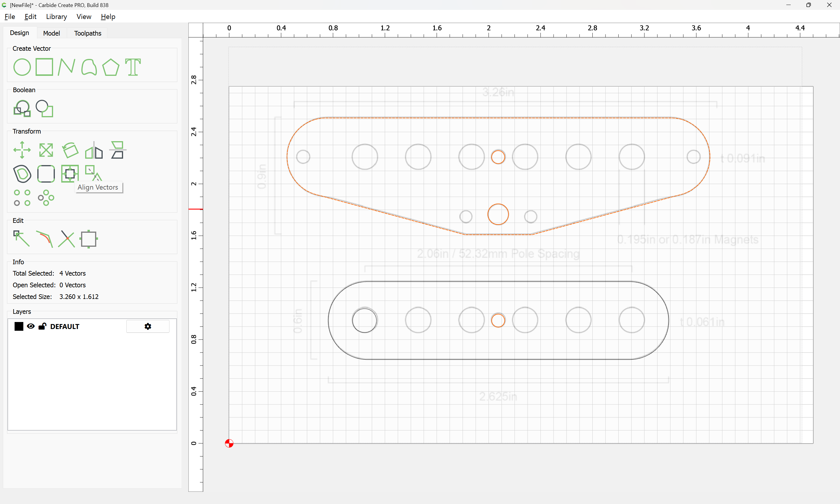
Task: Select the Circle vector creation tool
Action: point(22,67)
